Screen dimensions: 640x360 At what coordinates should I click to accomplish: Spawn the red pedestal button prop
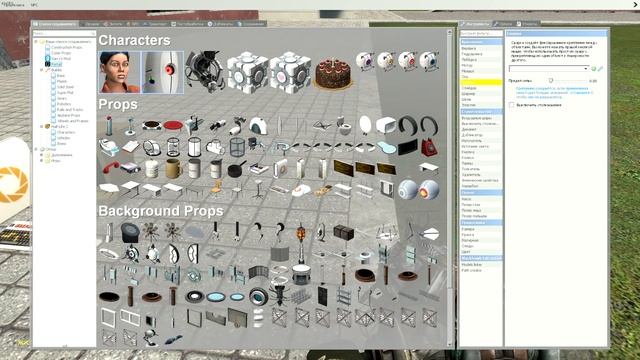click(x=109, y=125)
